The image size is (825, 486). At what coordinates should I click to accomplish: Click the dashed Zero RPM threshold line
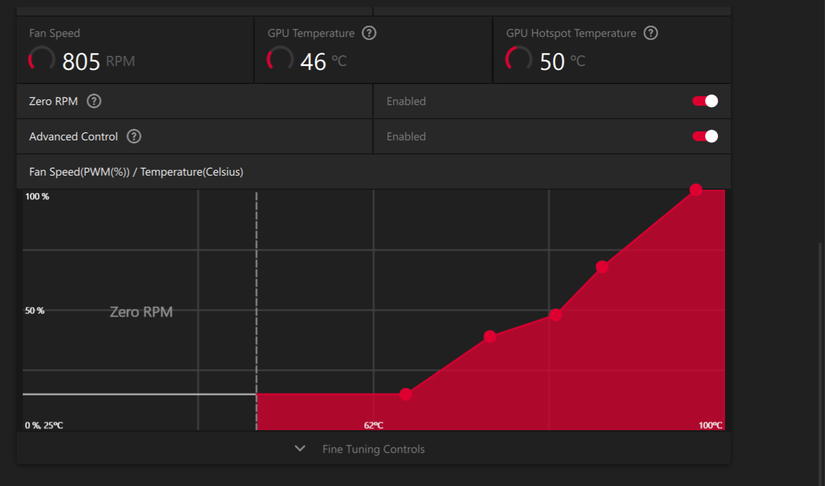[256, 310]
